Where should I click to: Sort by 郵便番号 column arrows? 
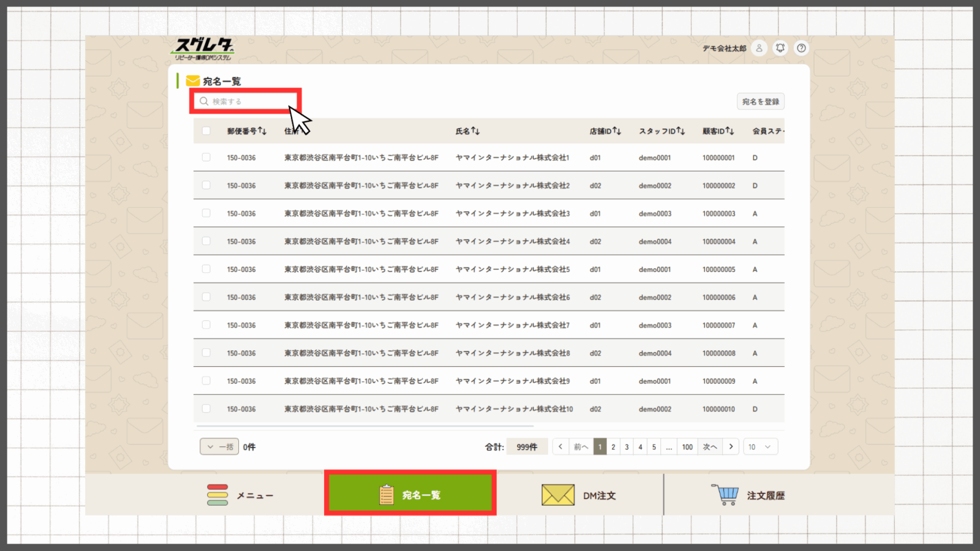pyautogui.click(x=262, y=131)
